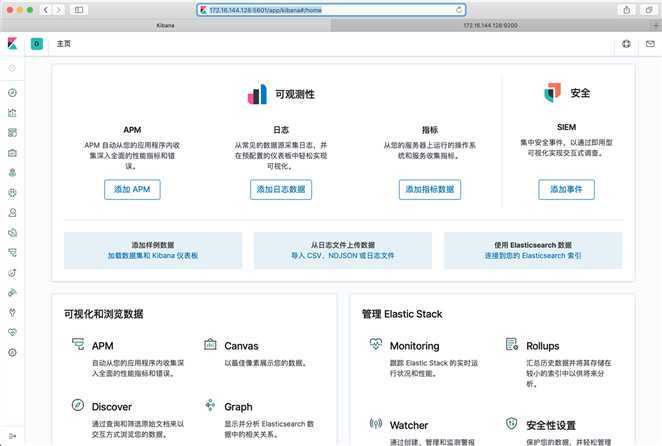Open Maps from the sidebar icon
662x446 pixels.
pyautogui.click(x=12, y=172)
